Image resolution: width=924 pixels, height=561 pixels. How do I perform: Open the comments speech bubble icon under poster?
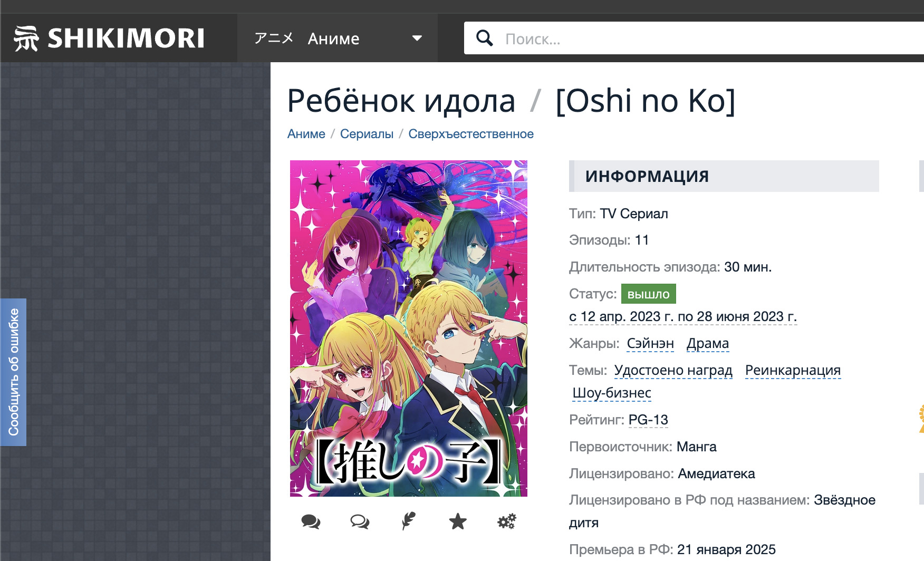coord(311,521)
